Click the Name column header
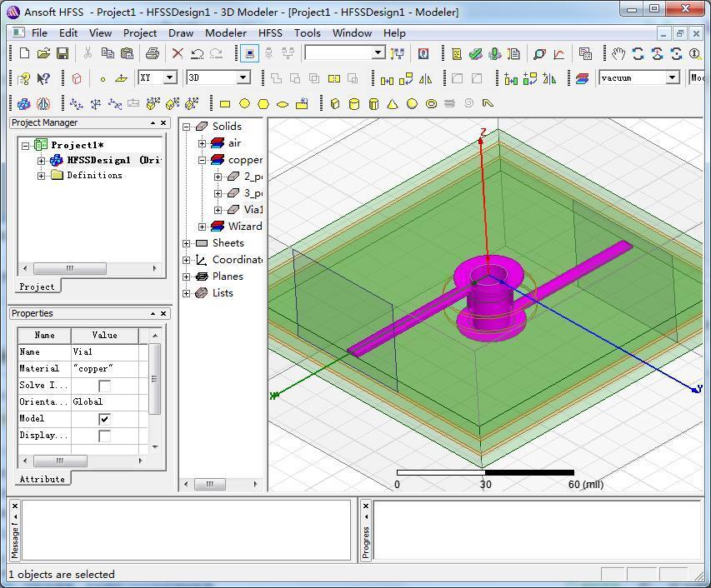The height and width of the screenshot is (588, 711). point(44,335)
